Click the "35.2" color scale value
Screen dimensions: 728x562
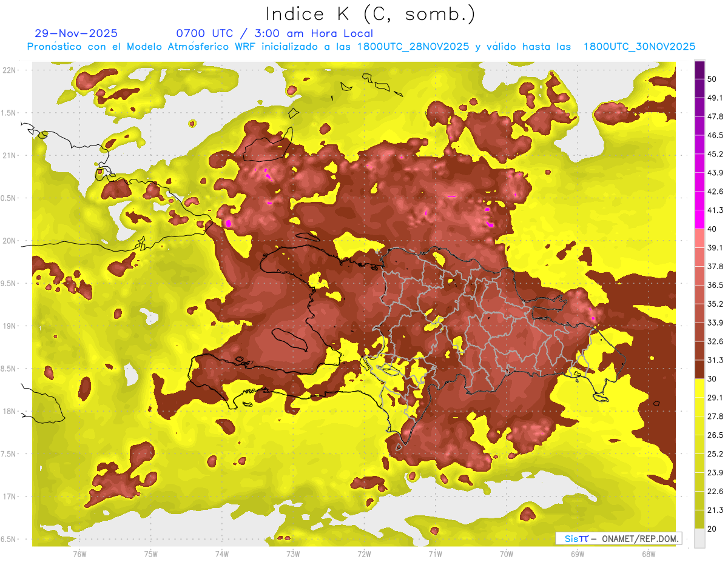click(715, 304)
